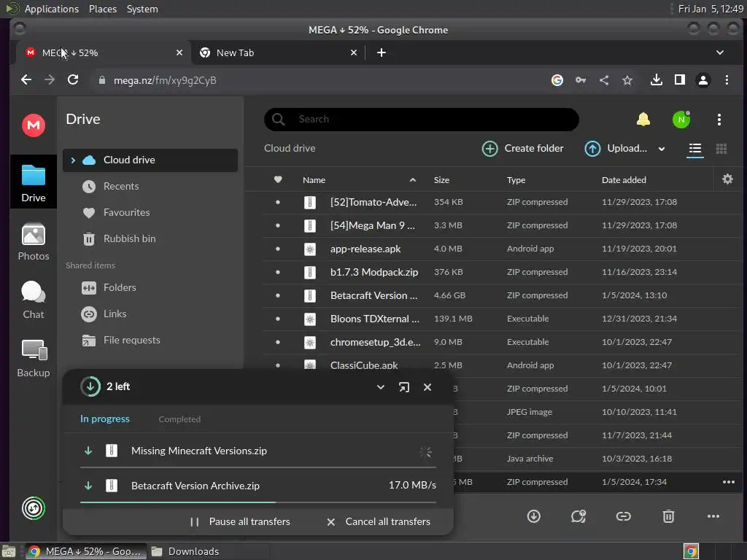Click the download icon in bottom action bar
This screenshot has width=747, height=560.
[533, 516]
